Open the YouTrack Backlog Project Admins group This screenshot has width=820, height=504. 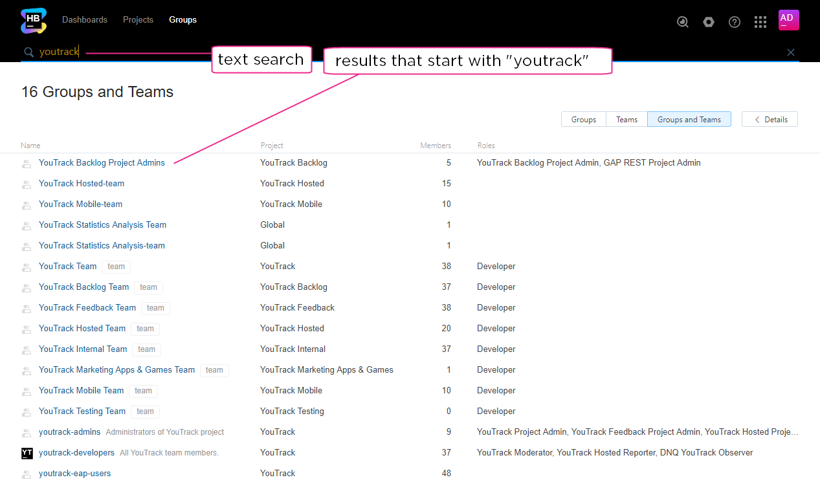(102, 162)
